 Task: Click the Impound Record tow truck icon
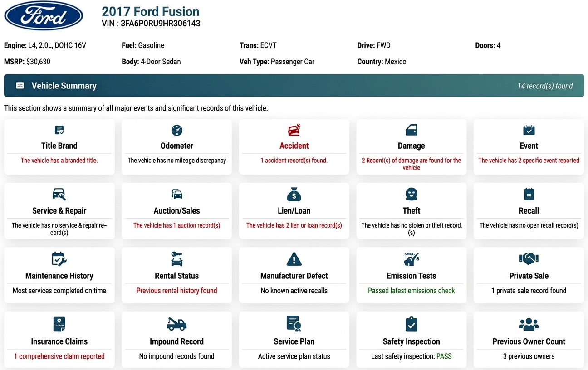point(177,324)
